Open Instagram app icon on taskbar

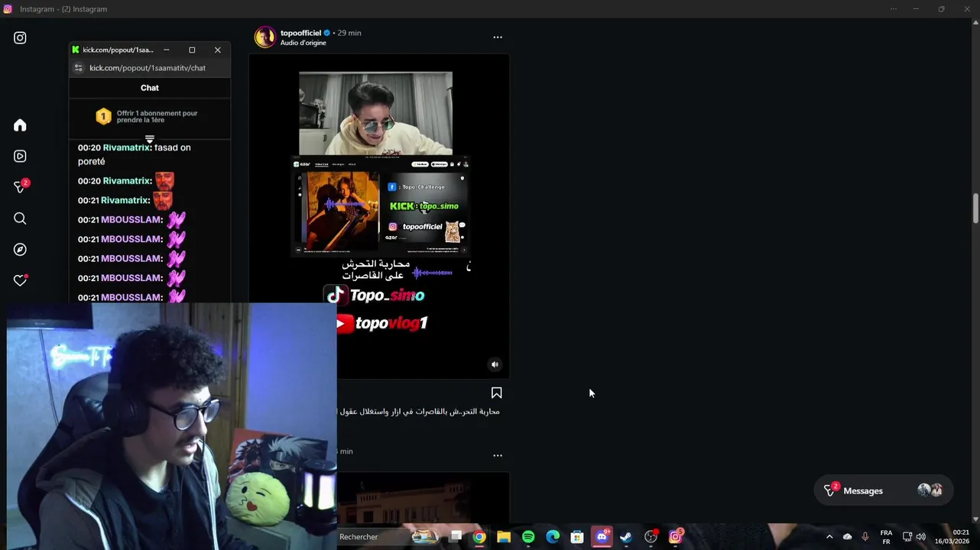coord(676,537)
